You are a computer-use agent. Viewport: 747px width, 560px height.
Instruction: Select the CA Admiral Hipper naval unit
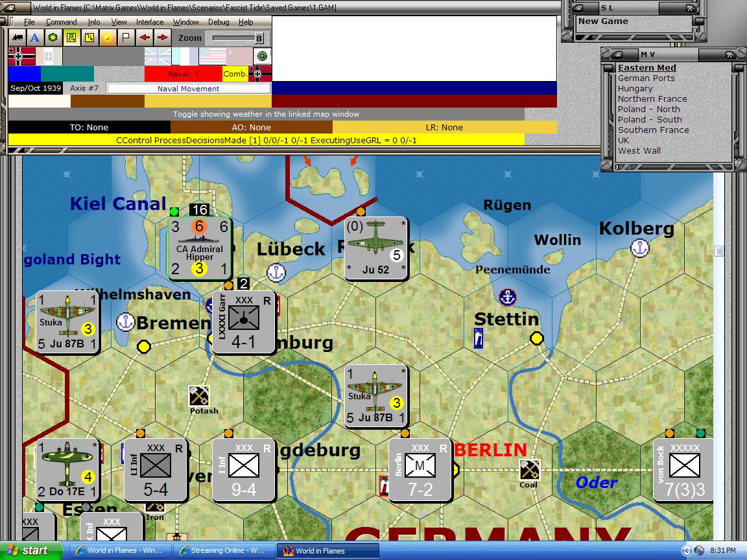200,248
